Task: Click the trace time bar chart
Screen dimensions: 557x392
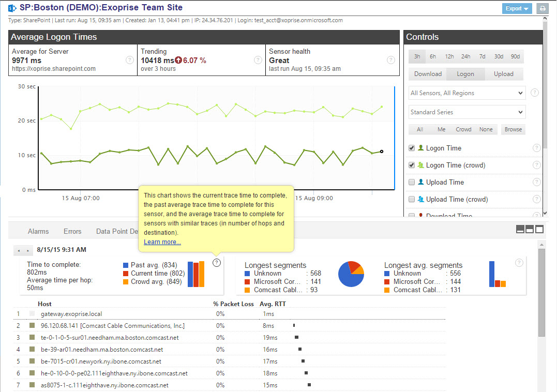Action: (196, 274)
